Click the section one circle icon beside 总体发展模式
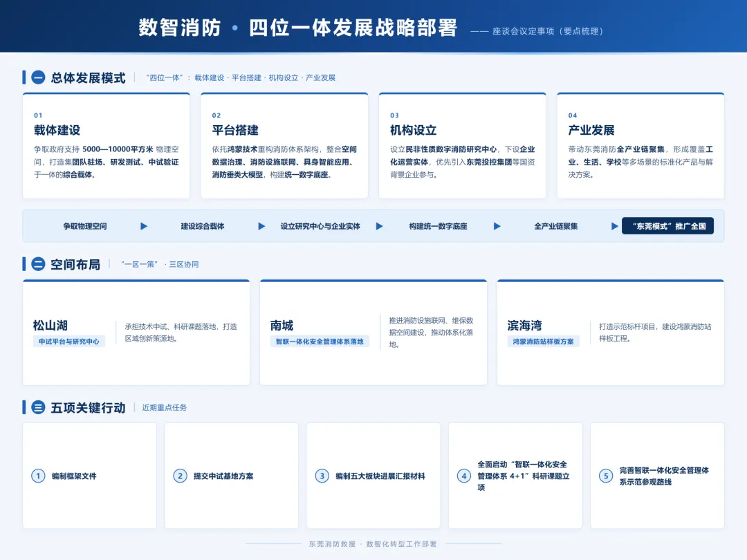 click(x=38, y=77)
